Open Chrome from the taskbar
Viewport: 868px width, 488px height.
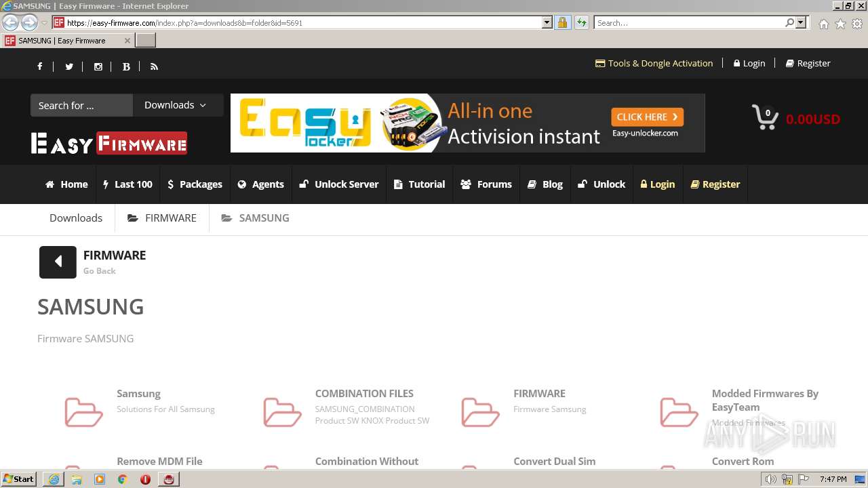[122, 479]
